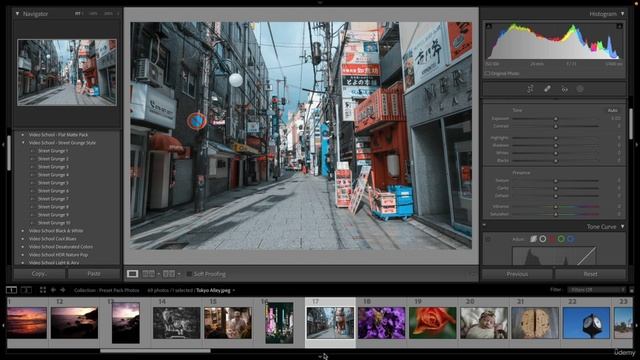Apply the Street Grunge 5 preset
The height and width of the screenshot is (360, 640).
[53, 183]
